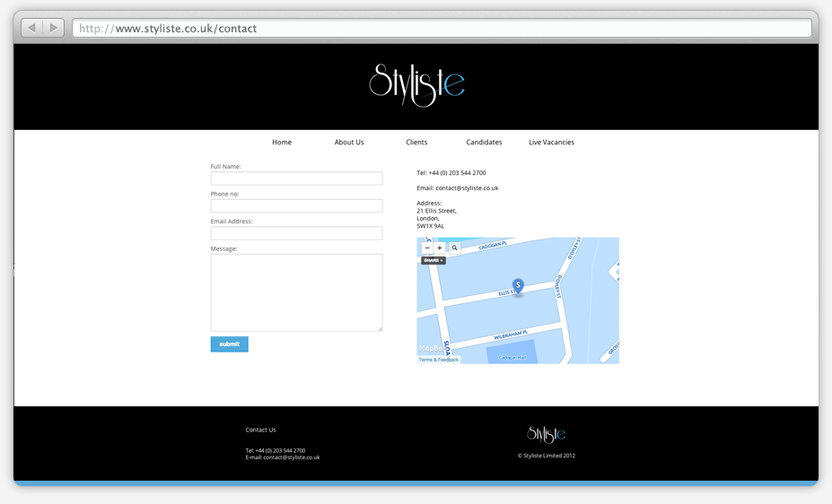Image resolution: width=832 pixels, height=504 pixels.
Task: Click the Cadogan Pl street label
Action: 493,246
